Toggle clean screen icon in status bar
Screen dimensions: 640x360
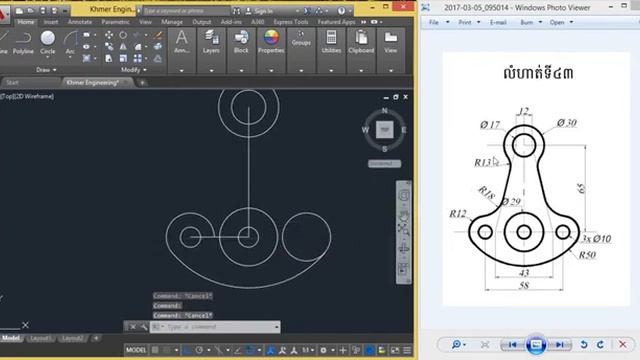point(395,350)
